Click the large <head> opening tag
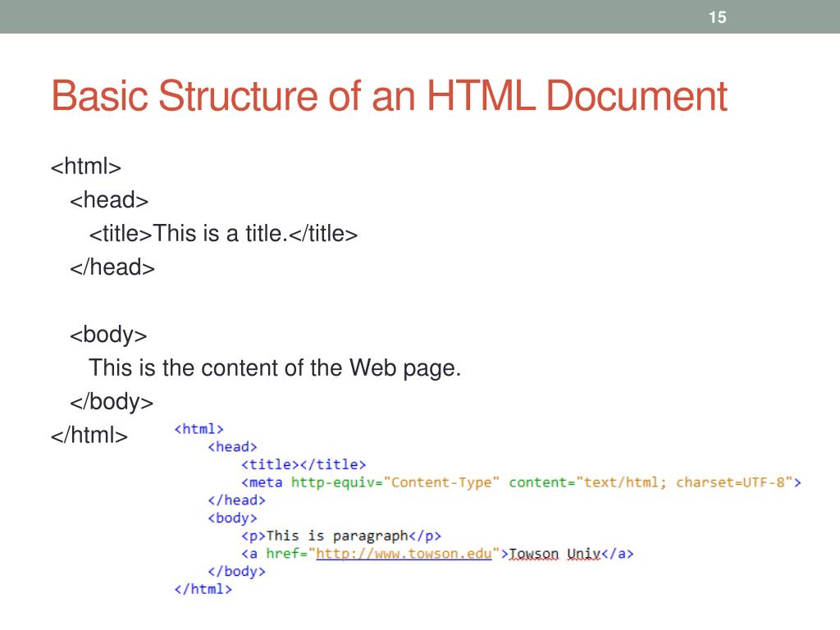 click(x=109, y=200)
